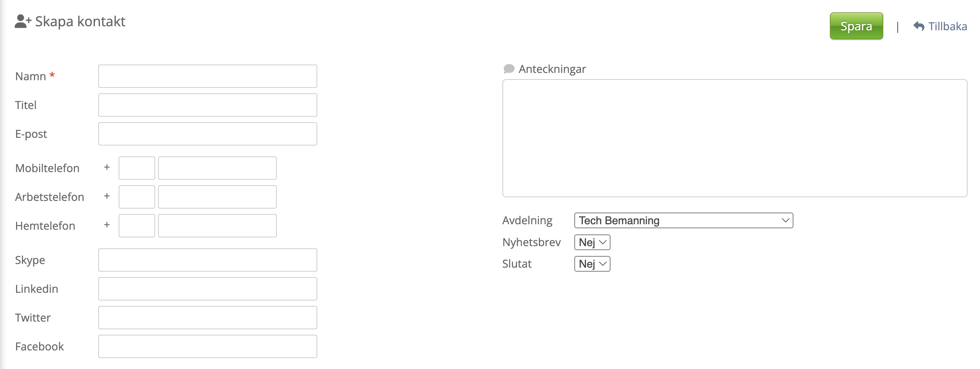The height and width of the screenshot is (369, 980).
Task: Open the Slutat dropdown
Action: pyautogui.click(x=592, y=264)
